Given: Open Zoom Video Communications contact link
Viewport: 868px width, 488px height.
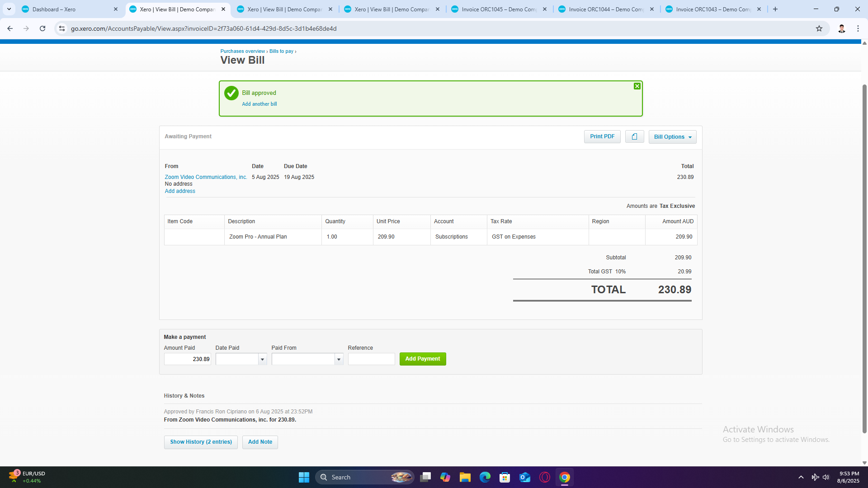Looking at the screenshot, I should [206, 177].
